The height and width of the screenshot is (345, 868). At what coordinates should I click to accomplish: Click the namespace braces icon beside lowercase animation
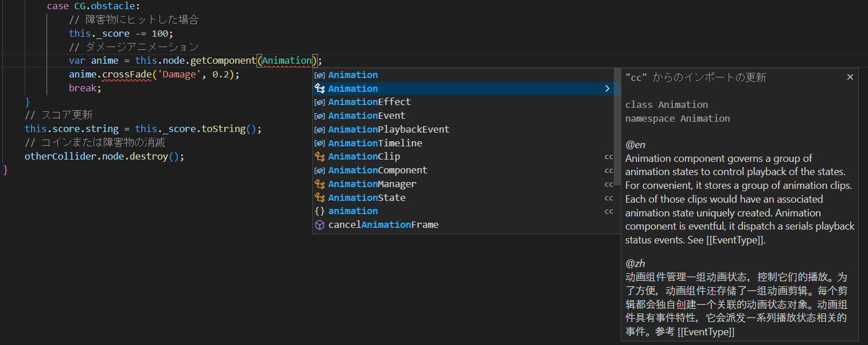point(320,211)
